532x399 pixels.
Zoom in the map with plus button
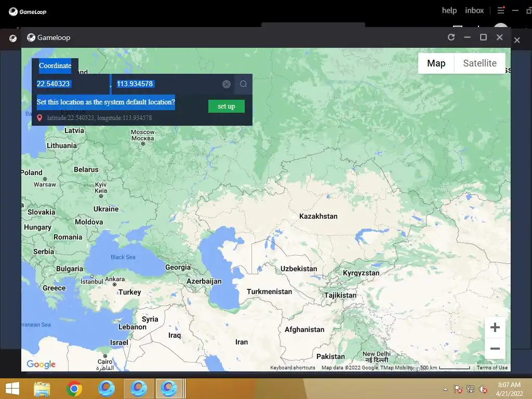[495, 327]
